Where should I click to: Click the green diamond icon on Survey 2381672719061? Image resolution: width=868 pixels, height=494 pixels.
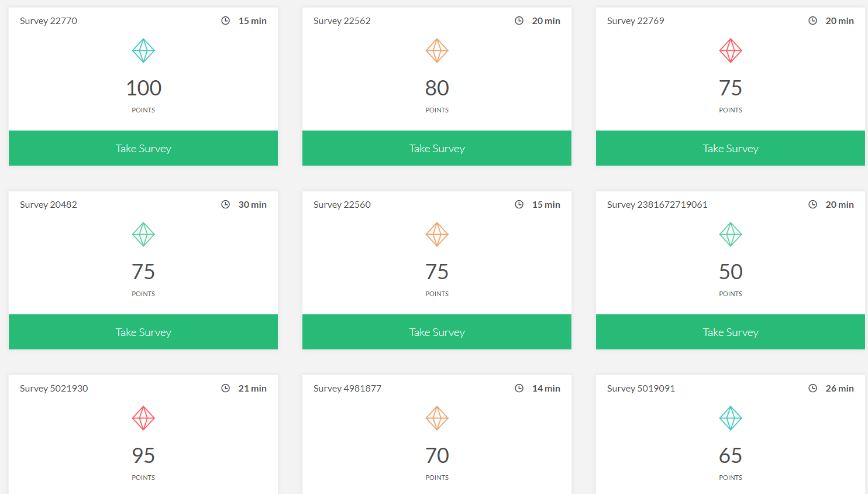(731, 235)
